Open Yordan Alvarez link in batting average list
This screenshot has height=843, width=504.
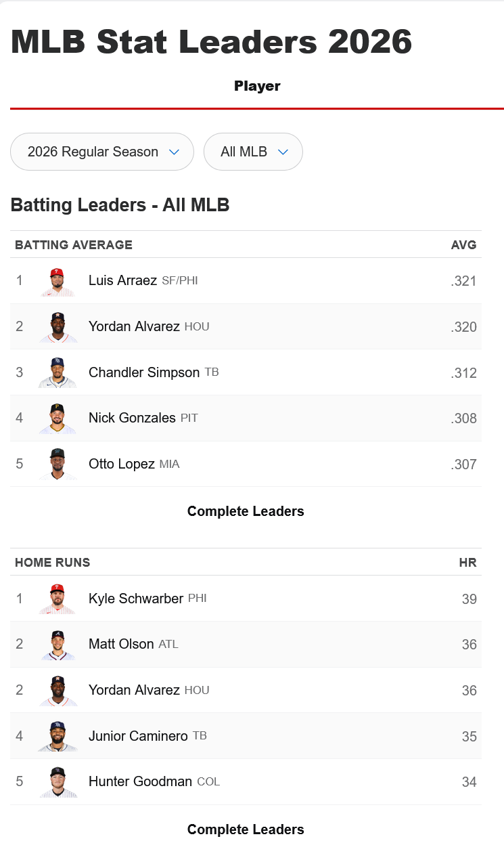[134, 326]
